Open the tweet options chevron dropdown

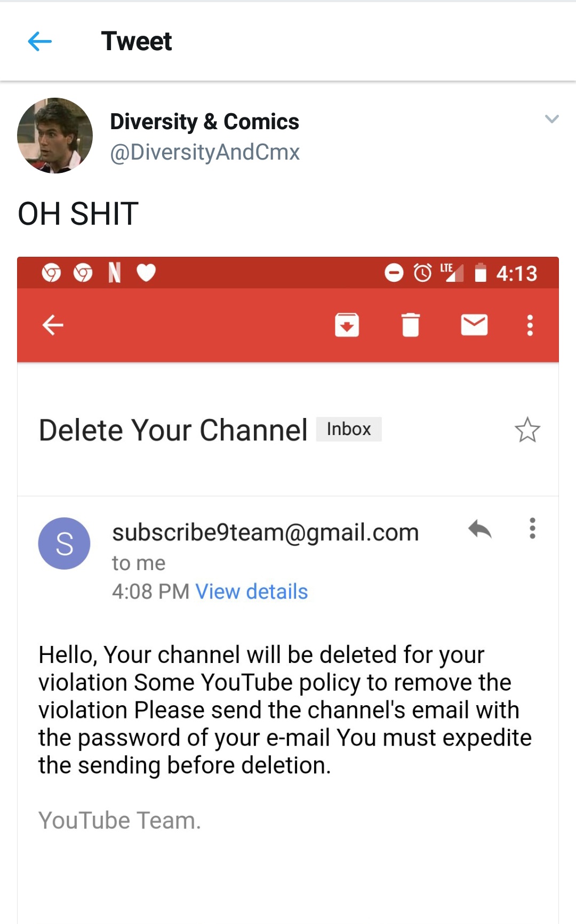click(551, 119)
